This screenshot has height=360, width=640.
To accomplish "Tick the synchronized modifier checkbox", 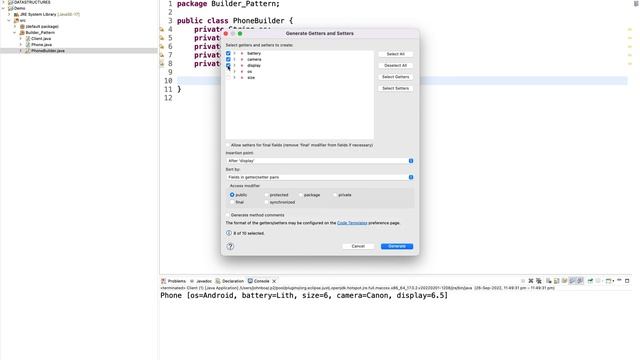I will [x=267, y=202].
